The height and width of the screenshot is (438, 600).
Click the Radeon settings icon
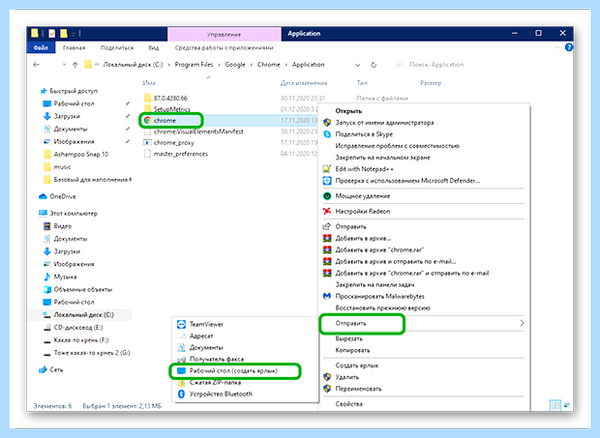pos(327,211)
